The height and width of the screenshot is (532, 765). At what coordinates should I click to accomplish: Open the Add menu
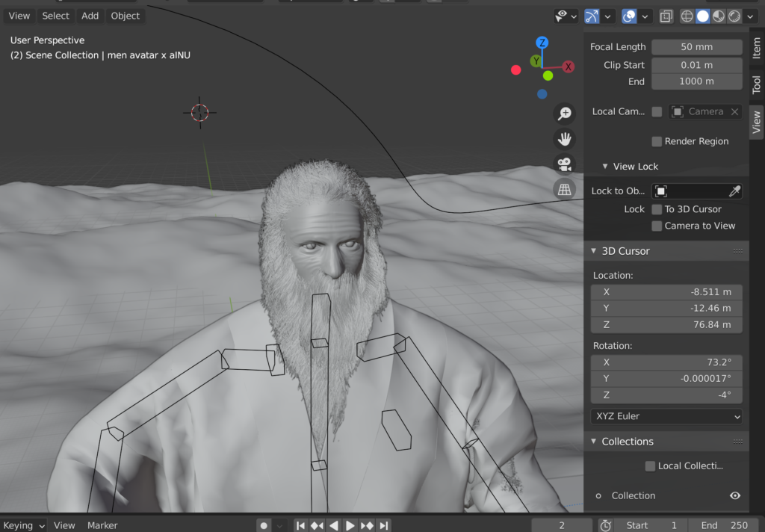point(90,16)
